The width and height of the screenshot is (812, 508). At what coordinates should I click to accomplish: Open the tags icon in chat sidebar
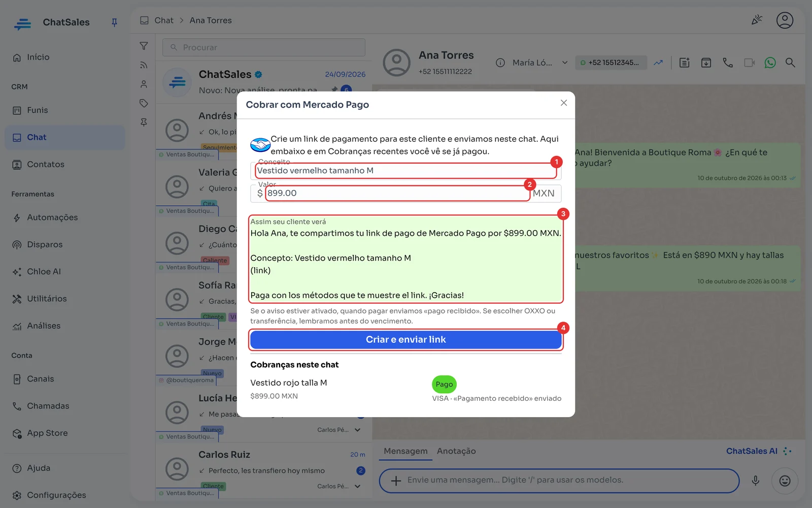click(144, 103)
